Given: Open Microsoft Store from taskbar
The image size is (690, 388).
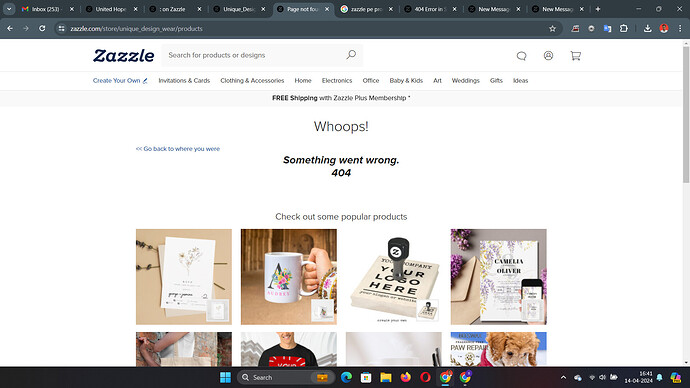Looking at the screenshot, I should point(366,377).
